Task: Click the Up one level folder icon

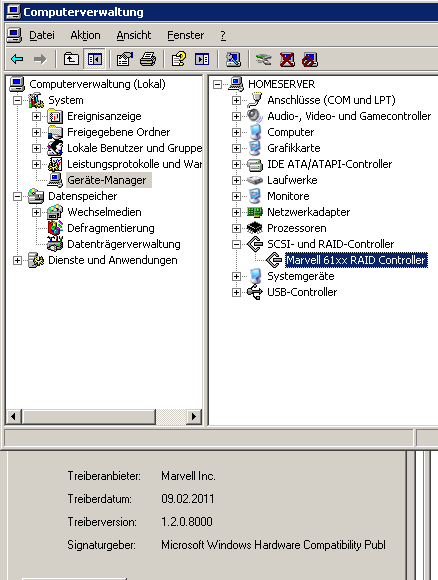Action: (x=71, y=59)
